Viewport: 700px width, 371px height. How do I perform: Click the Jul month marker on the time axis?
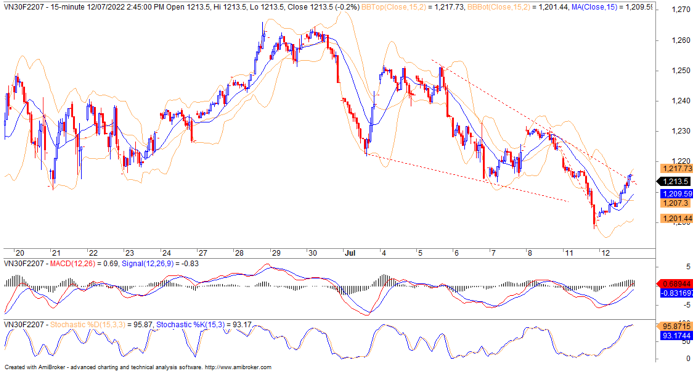point(350,253)
